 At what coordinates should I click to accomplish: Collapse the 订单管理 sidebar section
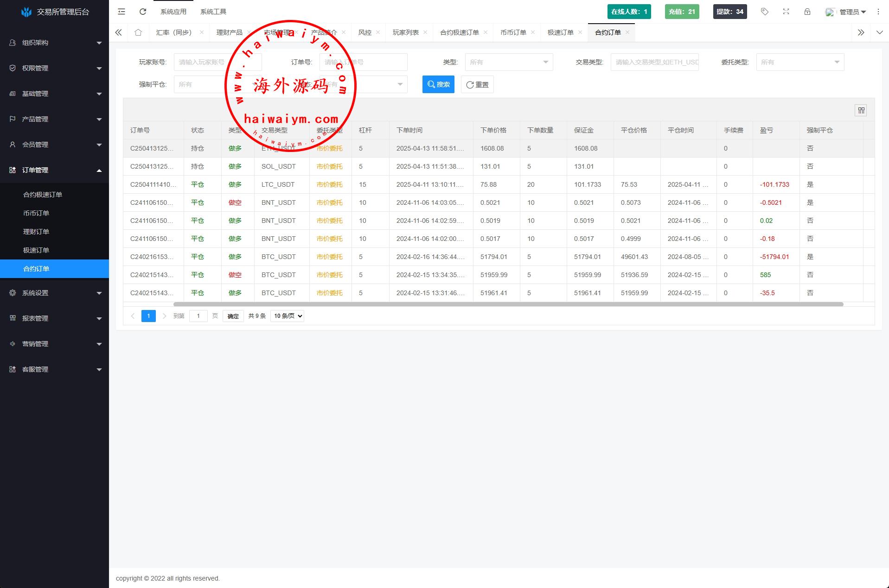tap(54, 170)
